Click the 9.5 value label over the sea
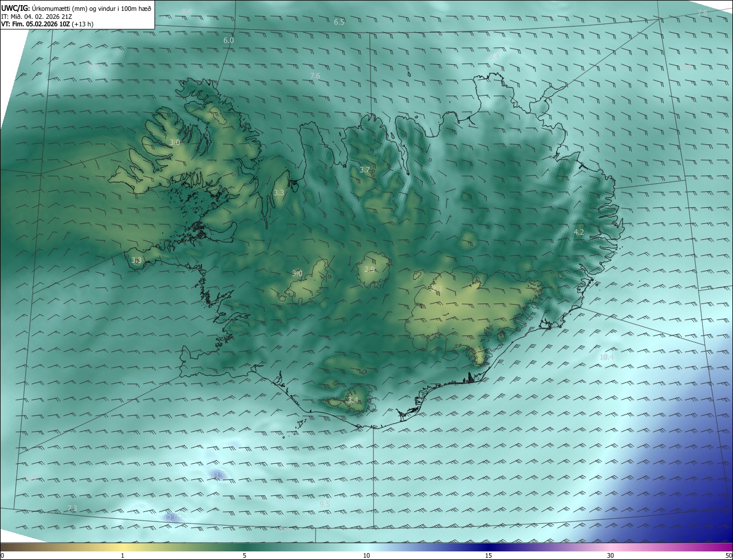 325,504
